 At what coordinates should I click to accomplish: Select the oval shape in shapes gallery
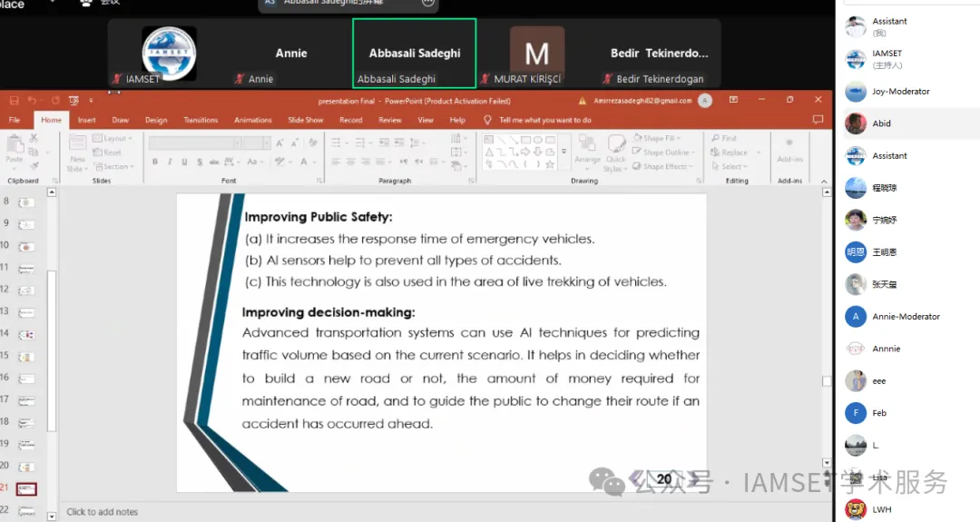[x=537, y=140]
